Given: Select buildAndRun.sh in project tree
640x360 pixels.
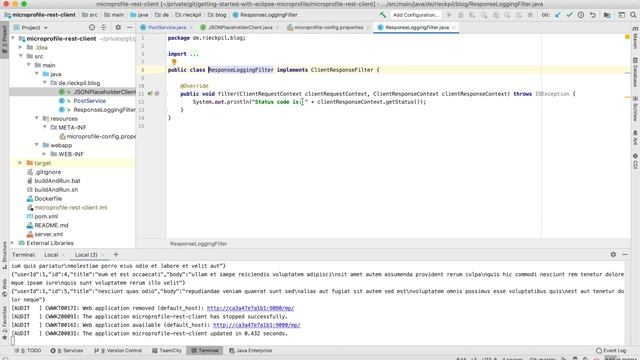Looking at the screenshot, I should pos(56,190).
